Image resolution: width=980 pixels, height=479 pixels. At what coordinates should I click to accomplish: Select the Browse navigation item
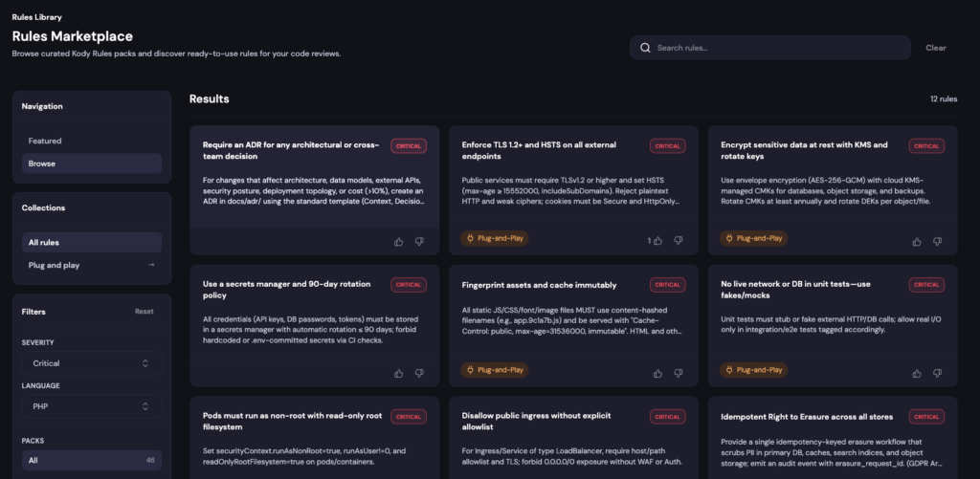[92, 163]
